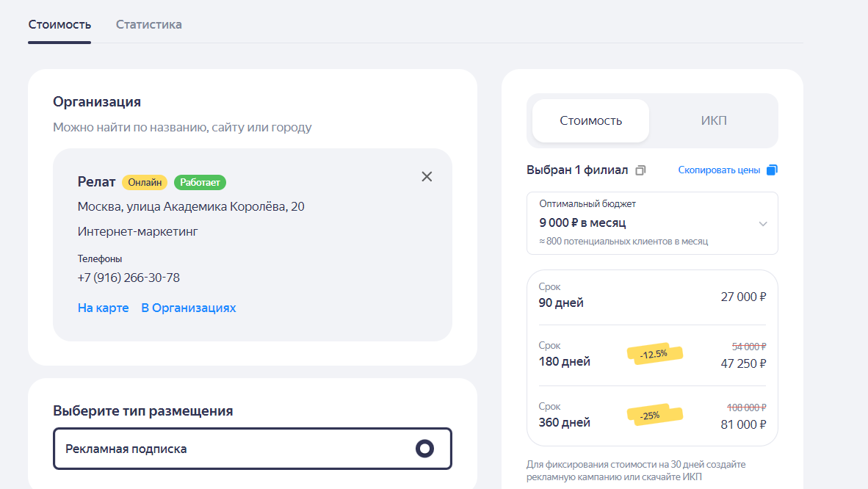Click the Релат organization name
This screenshot has width=868, height=489.
click(x=96, y=181)
